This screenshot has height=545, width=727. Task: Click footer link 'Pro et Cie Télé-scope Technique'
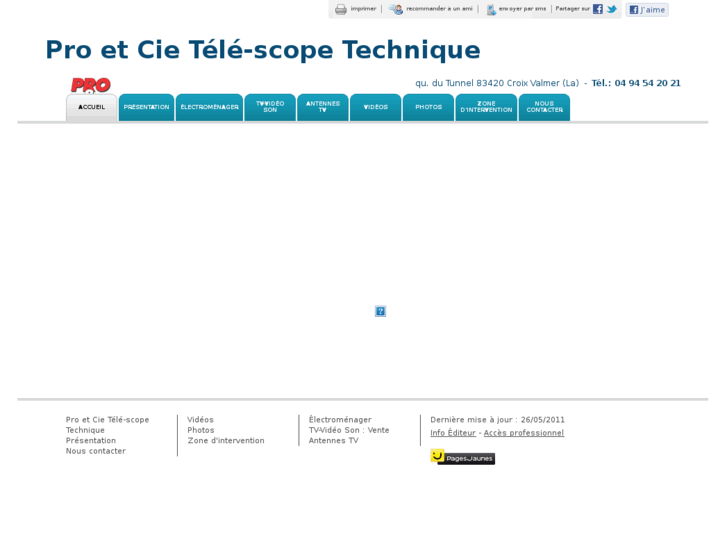108,425
